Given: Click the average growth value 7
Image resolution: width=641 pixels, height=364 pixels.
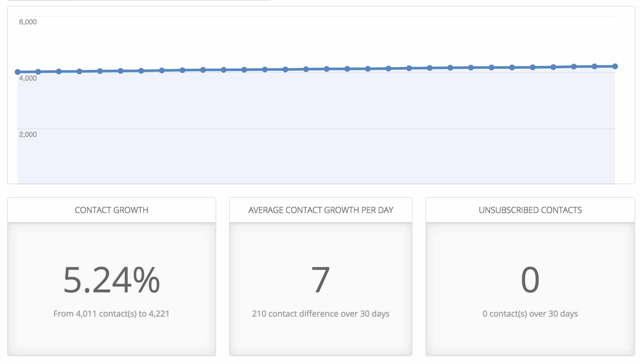Looking at the screenshot, I should click(x=320, y=280).
